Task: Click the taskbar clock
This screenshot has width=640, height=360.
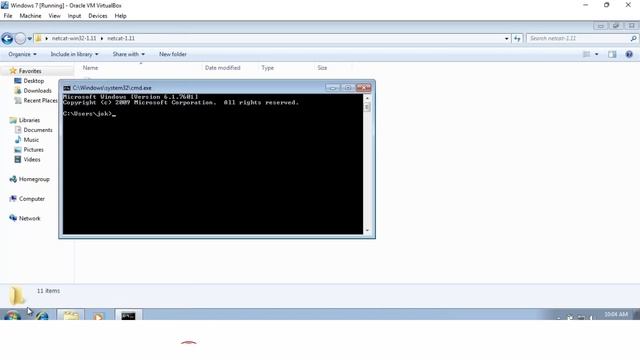Action: (616, 314)
